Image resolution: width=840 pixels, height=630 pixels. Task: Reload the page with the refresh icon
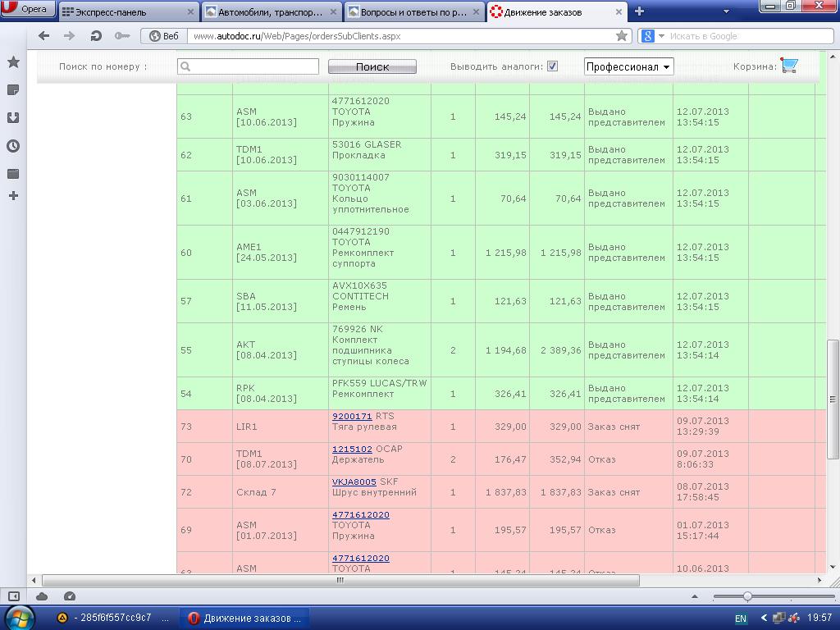click(96, 36)
